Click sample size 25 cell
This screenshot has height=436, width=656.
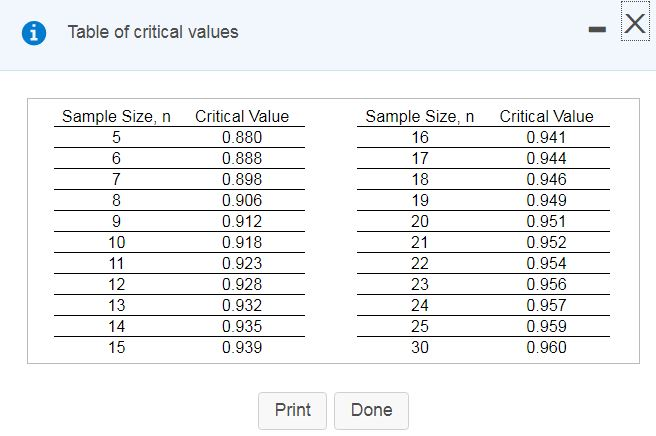coord(420,326)
